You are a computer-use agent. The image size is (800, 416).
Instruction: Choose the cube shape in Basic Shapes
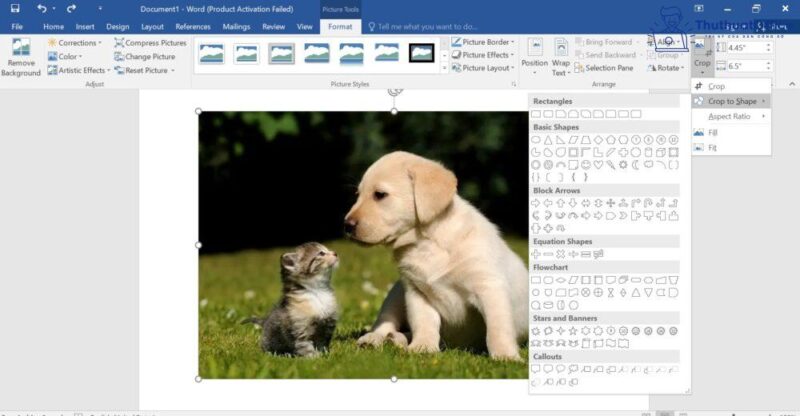pyautogui.click(x=661, y=152)
